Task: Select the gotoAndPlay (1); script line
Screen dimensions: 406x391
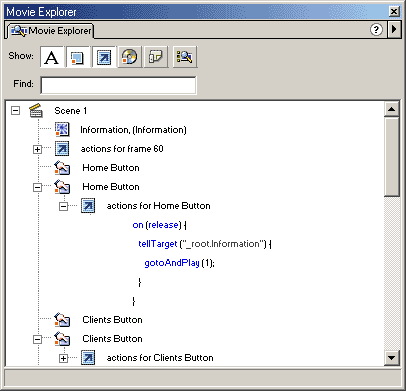Action: click(x=179, y=263)
